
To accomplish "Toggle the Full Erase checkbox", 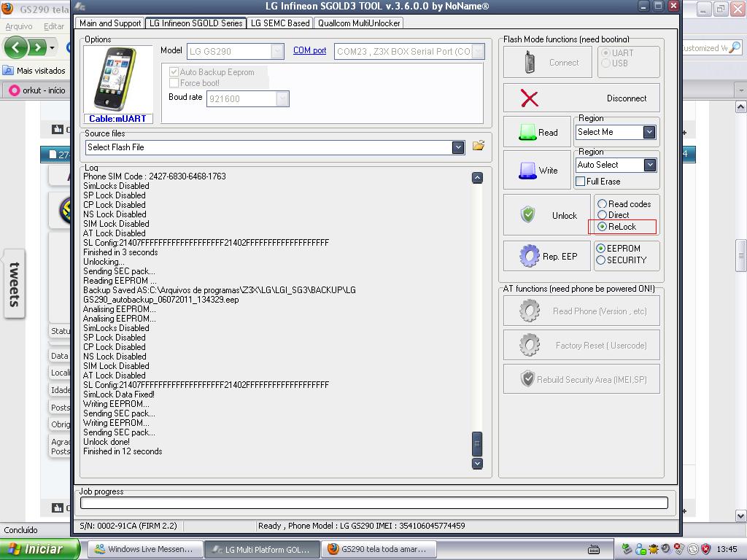I will [x=580, y=182].
